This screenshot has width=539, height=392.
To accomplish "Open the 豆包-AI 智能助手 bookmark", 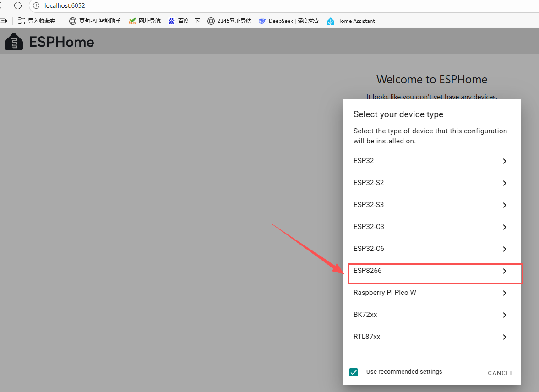I will pos(95,21).
